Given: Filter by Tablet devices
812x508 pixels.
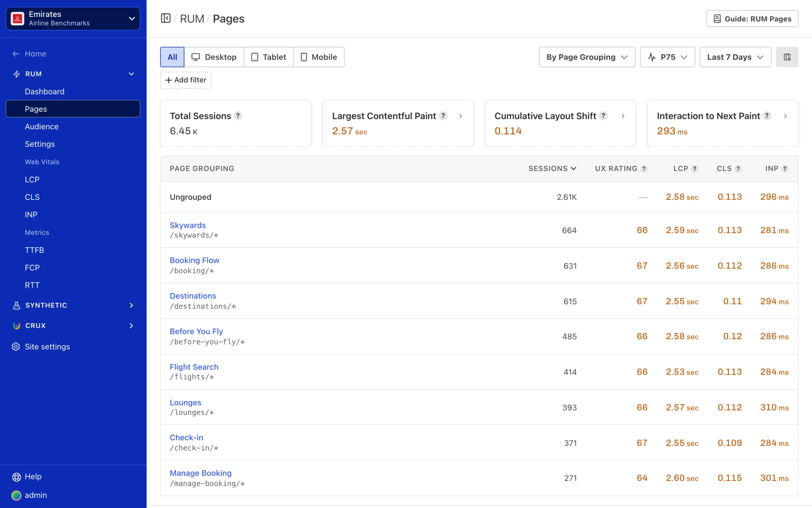Looking at the screenshot, I should tap(269, 57).
